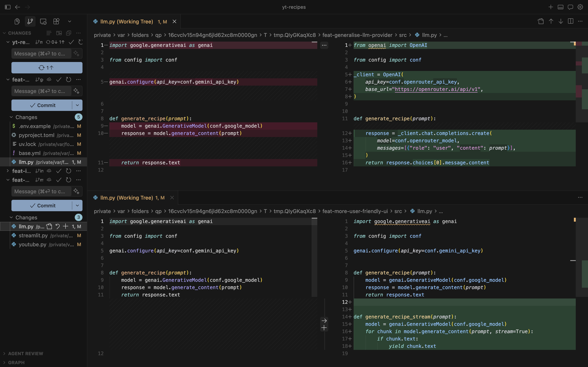Toggle the chat panel in title bar
This screenshot has height=367, width=588.
tap(570, 7)
